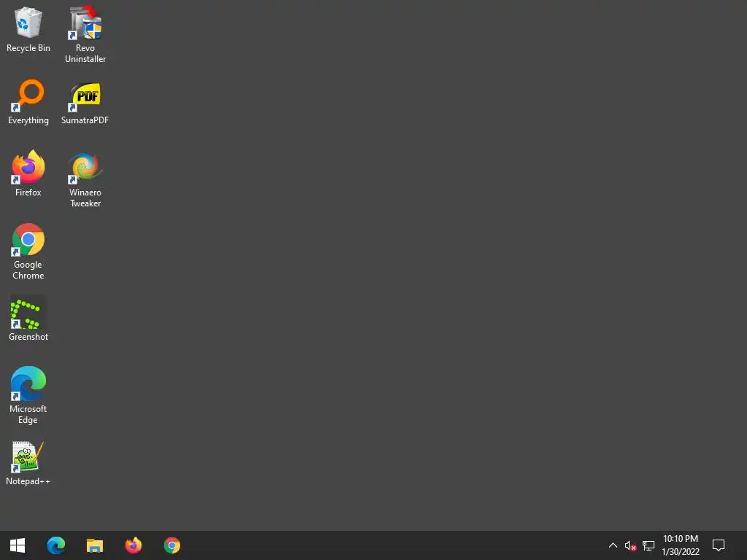Show hidden system tray icons

pyautogui.click(x=613, y=545)
